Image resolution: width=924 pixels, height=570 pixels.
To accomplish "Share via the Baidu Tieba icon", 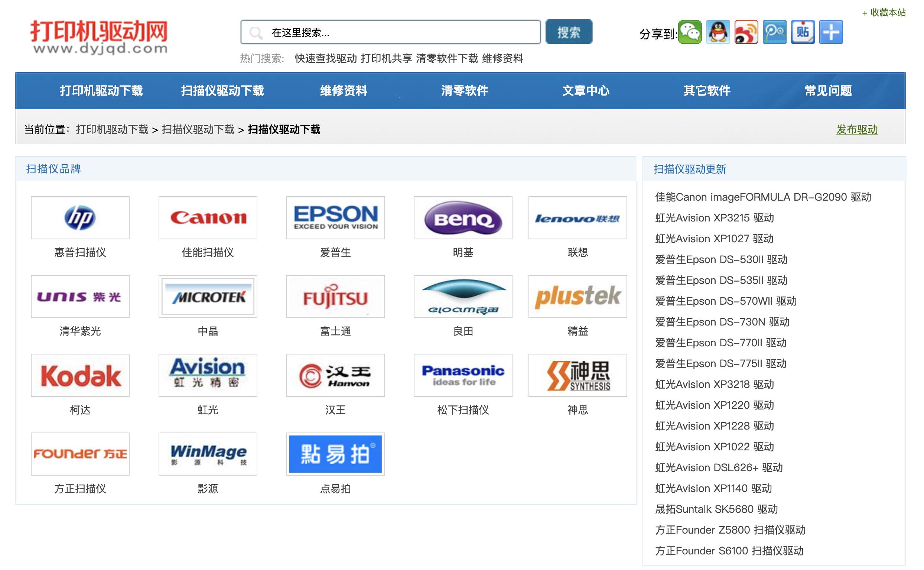I will (803, 32).
